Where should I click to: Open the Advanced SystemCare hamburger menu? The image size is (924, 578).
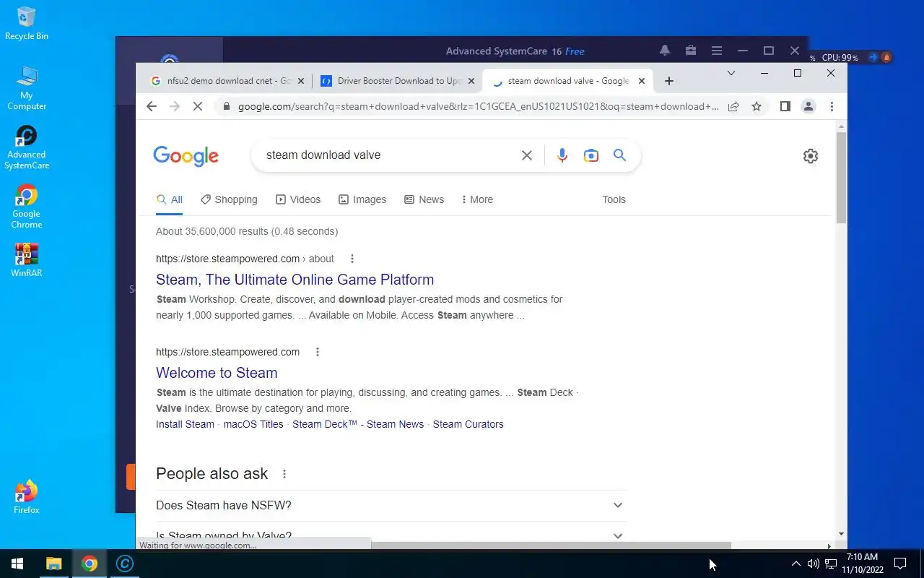[717, 51]
